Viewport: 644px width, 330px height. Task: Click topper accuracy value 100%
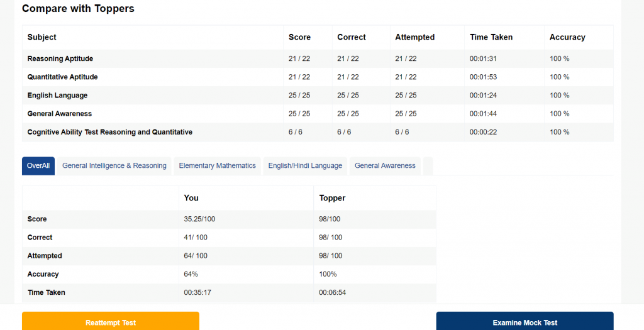[x=328, y=274]
